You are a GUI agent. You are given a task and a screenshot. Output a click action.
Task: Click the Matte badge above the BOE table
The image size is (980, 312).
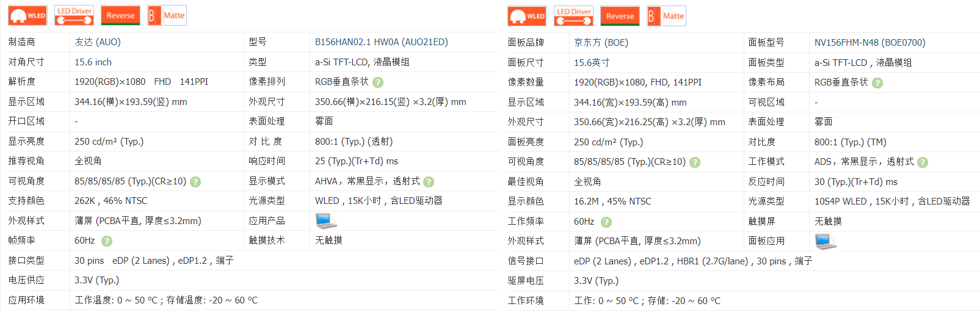(666, 16)
